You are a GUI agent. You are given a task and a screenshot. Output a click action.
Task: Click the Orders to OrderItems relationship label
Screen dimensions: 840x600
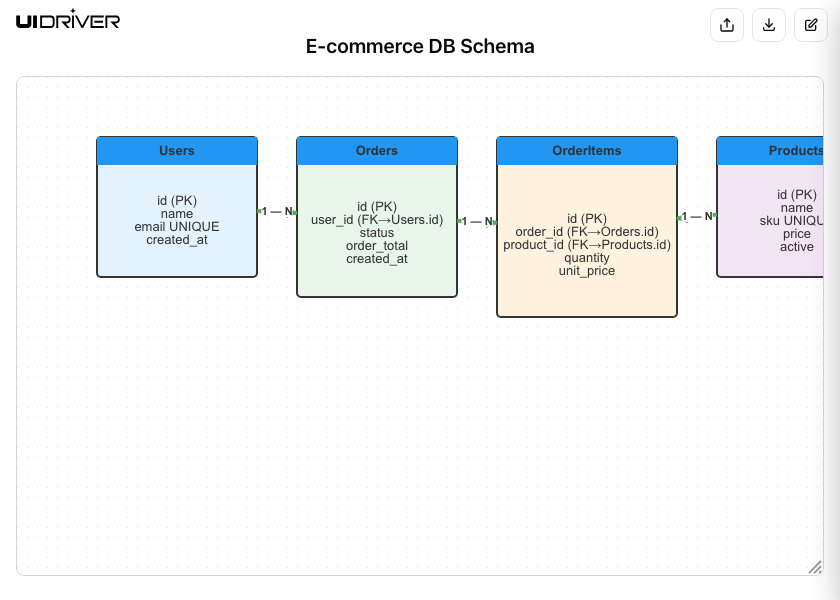tap(477, 221)
